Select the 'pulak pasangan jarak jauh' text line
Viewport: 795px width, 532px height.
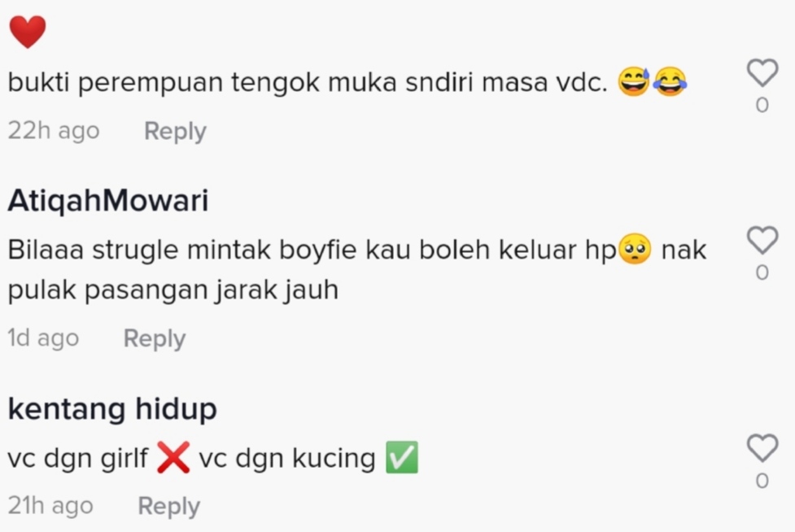[173, 291]
